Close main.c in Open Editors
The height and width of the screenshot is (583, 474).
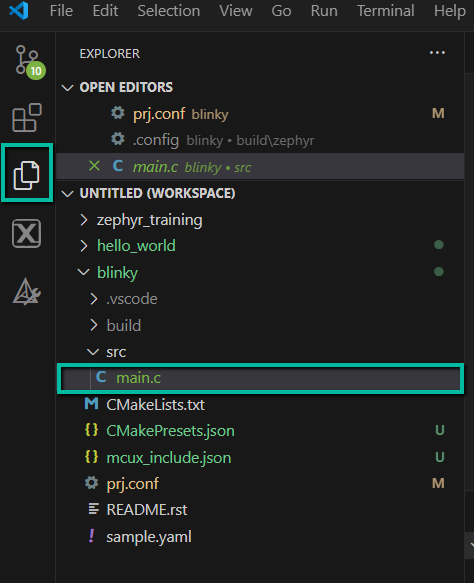click(94, 166)
